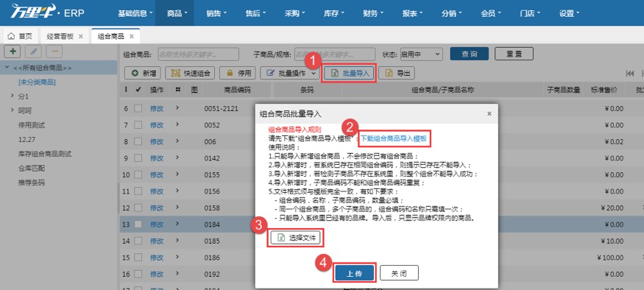Tick the checkbox for row 7
The width and height of the screenshot is (644, 290).
tap(138, 125)
